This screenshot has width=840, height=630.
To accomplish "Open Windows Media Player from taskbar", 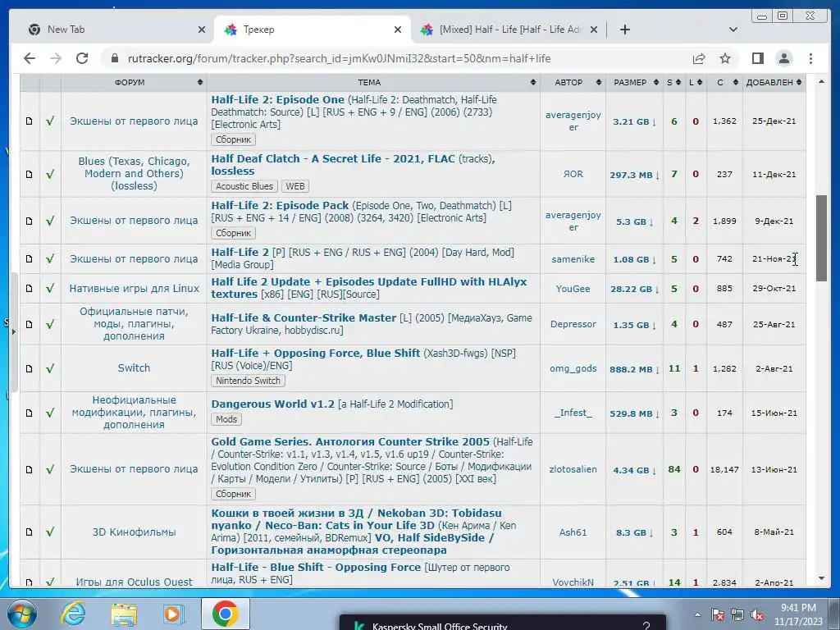I will click(174, 614).
